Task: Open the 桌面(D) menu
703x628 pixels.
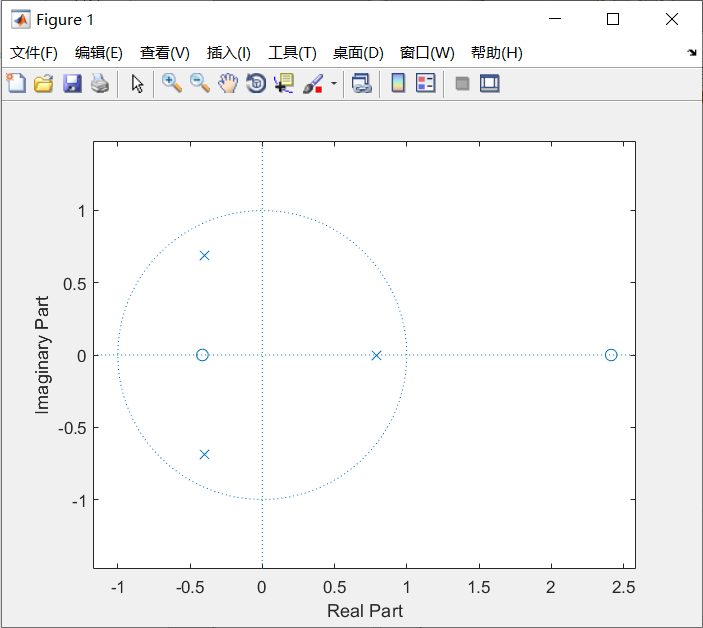Action: pyautogui.click(x=358, y=53)
